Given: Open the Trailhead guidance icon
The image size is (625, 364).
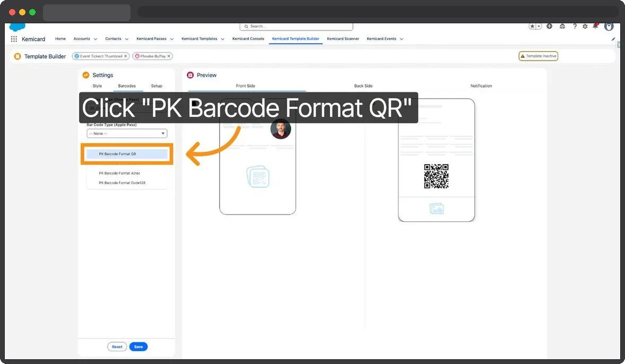Looking at the screenshot, I should 562,26.
